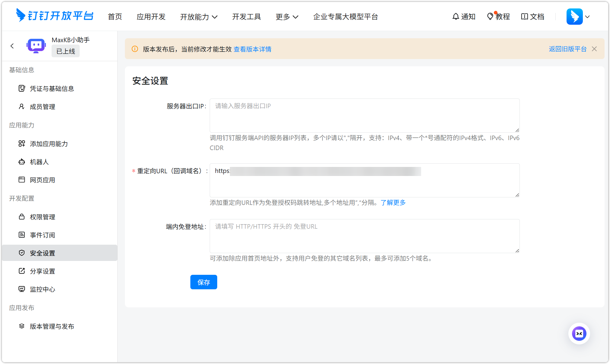Open the 查看版本详情 link
The width and height of the screenshot is (610, 364).
[x=252, y=49]
